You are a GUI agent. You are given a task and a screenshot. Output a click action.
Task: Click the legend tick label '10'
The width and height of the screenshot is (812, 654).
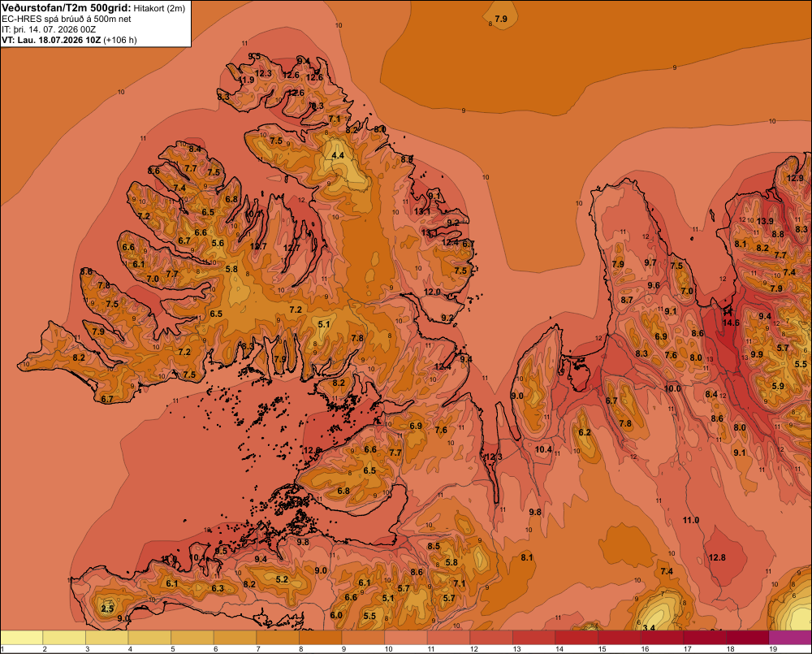tap(388, 649)
